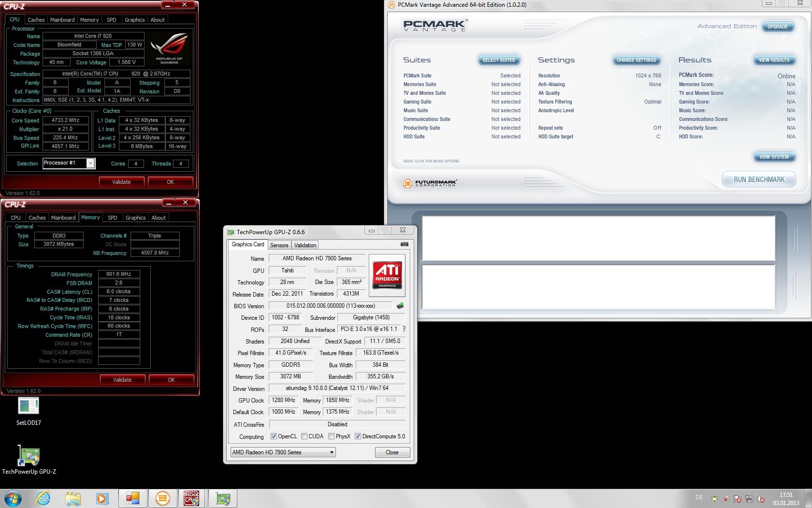This screenshot has height=508, width=812.
Task: Open the Windows Start menu
Action: click(x=13, y=498)
